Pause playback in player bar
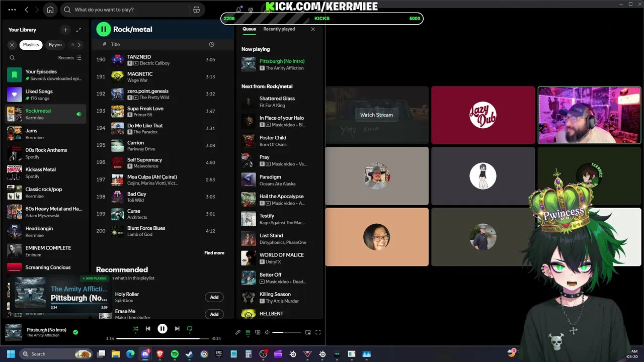Screen dimensions: 644x362 [163, 329]
